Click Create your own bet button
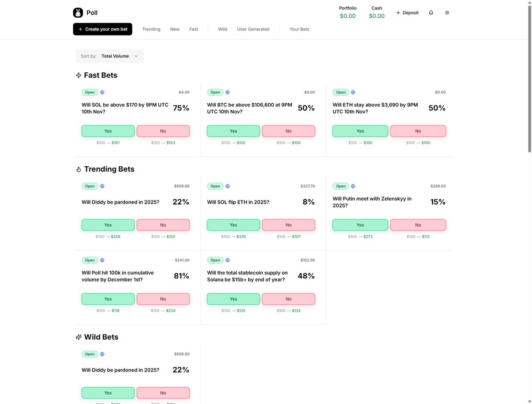Viewport: 532px width, 404px height. point(103,29)
